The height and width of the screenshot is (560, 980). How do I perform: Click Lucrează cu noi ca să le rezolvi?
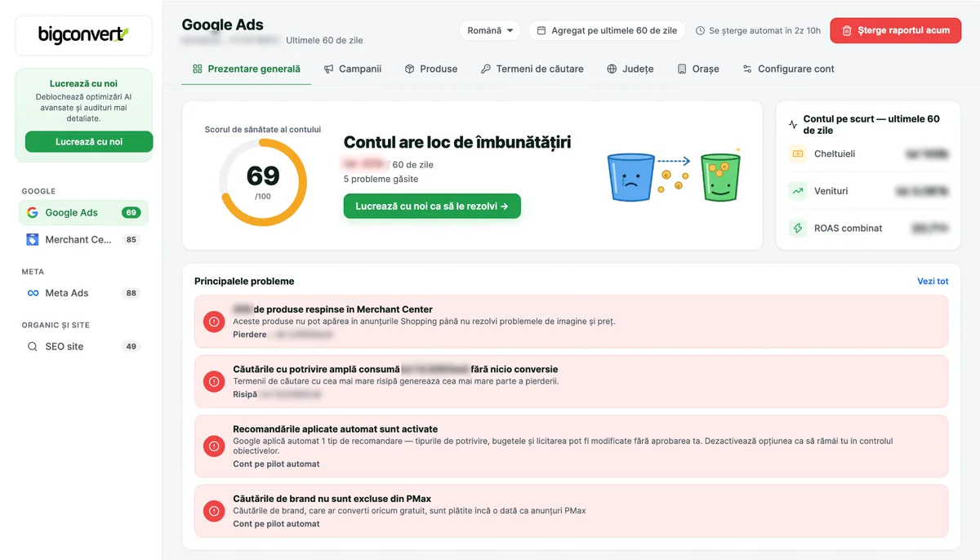[x=432, y=207]
